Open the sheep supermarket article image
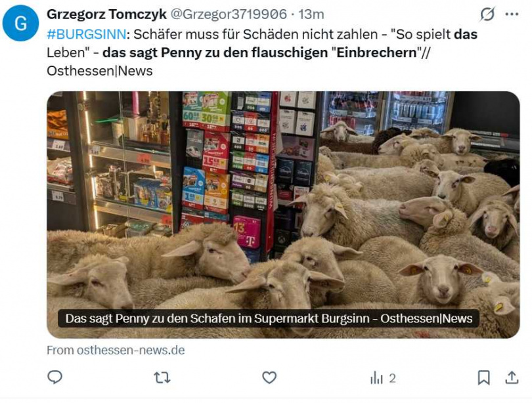The image size is (532, 403). click(x=283, y=215)
